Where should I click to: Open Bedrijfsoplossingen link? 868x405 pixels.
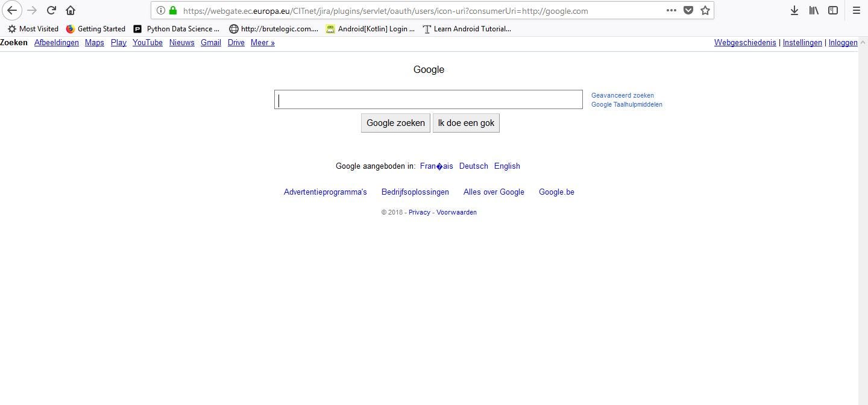point(415,192)
